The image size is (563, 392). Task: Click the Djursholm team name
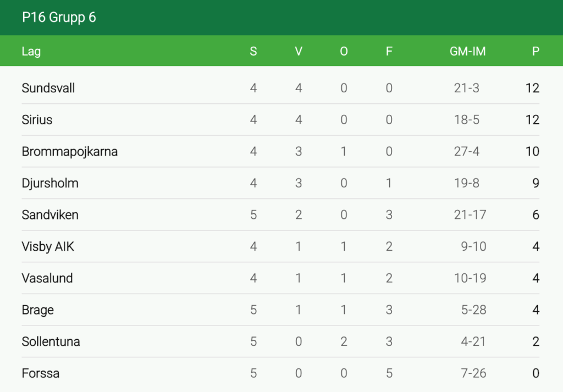[x=50, y=183]
